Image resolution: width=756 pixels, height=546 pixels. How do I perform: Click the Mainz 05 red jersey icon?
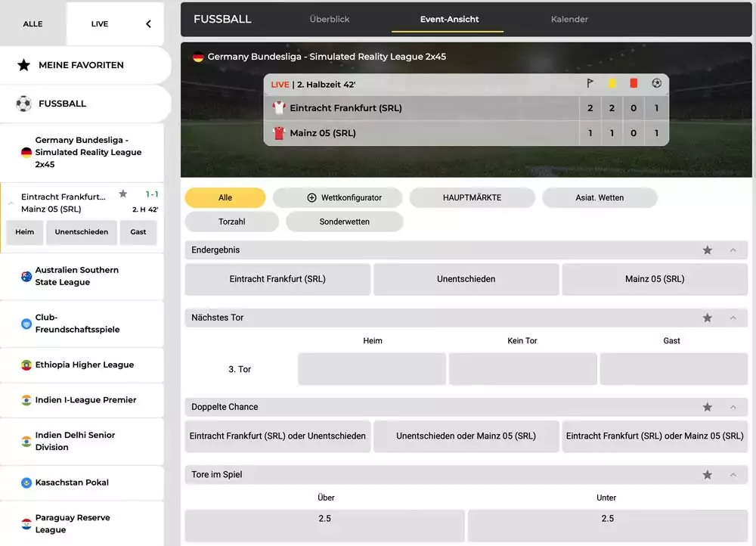click(279, 132)
